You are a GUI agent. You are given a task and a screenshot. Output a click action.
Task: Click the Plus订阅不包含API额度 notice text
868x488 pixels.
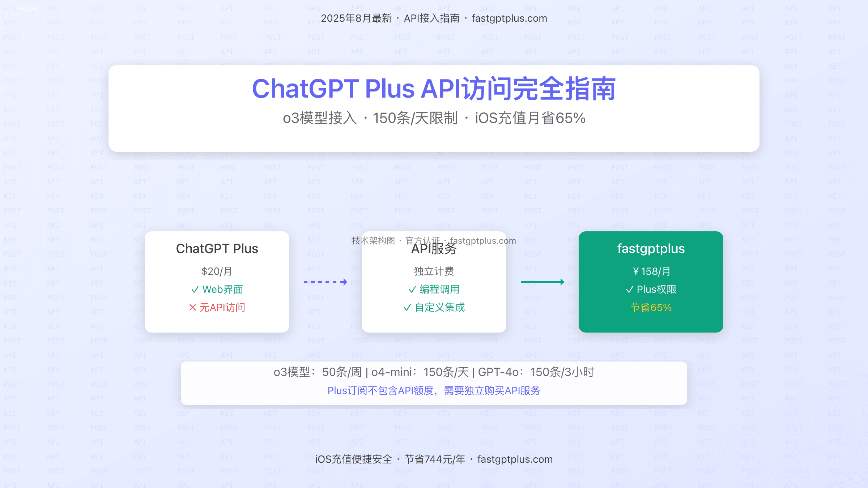coord(434,391)
